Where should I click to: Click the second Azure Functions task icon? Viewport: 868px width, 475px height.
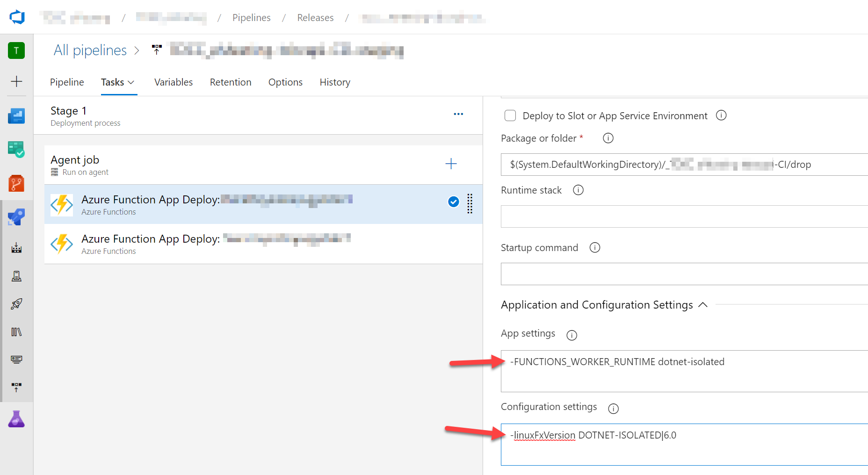pos(62,244)
